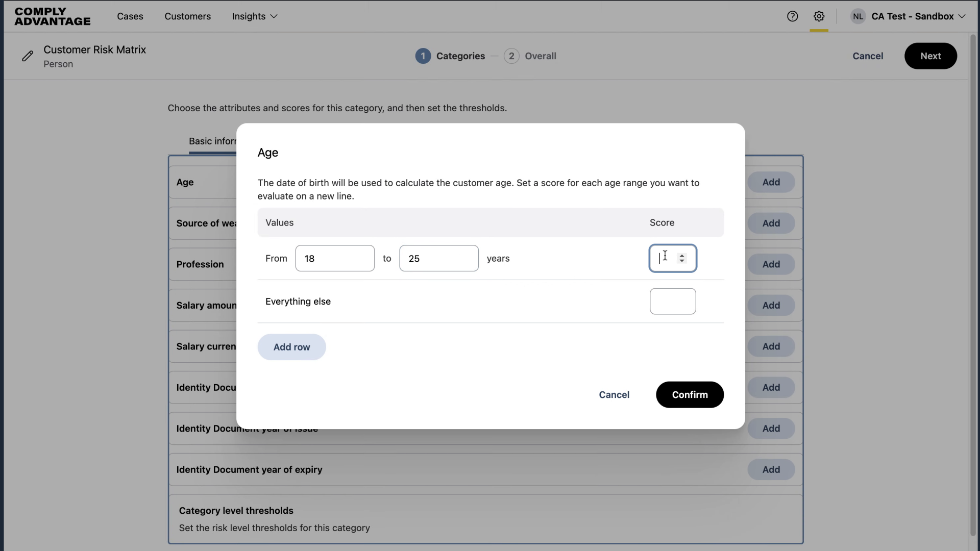
Task: Cancel the Age dialog
Action: click(x=614, y=394)
